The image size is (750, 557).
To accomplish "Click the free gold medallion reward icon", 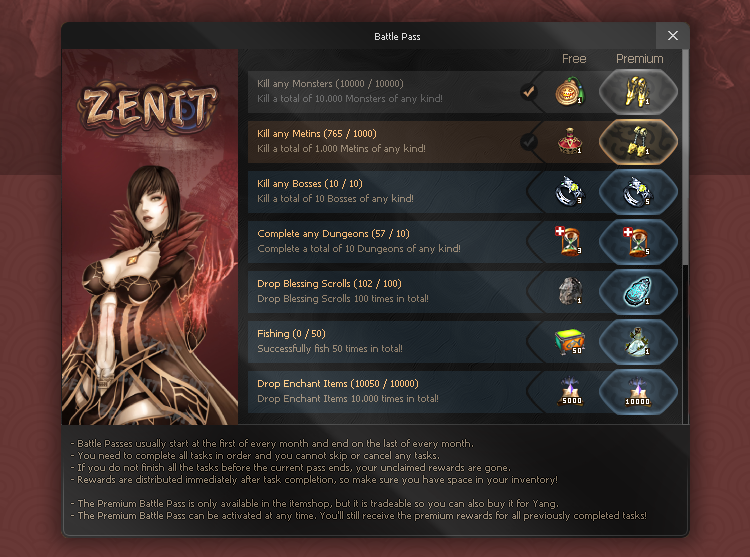I will tap(569, 92).
